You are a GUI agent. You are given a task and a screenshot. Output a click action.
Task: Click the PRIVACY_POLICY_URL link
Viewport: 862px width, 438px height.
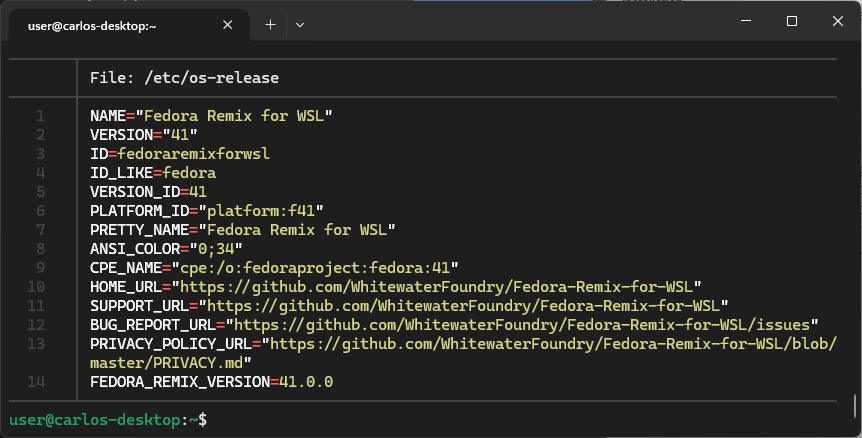(554, 344)
